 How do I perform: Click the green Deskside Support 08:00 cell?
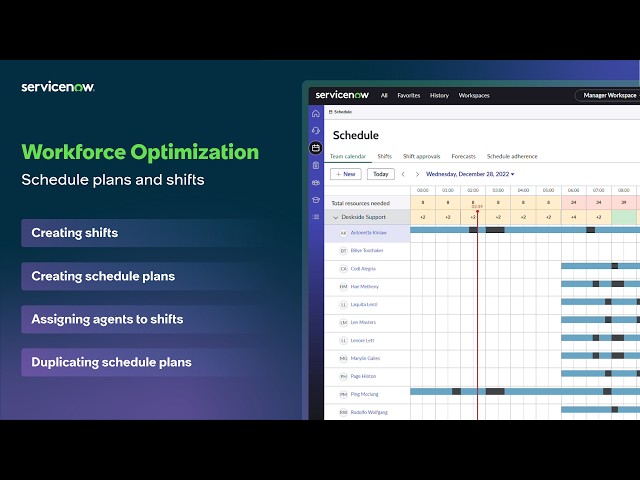click(x=624, y=217)
